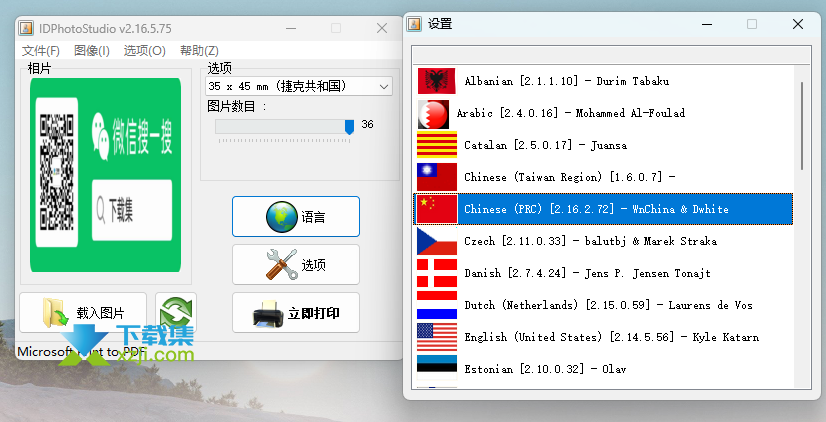The image size is (826, 422).
Task: Open the 图像(I) menu
Action: tap(92, 51)
